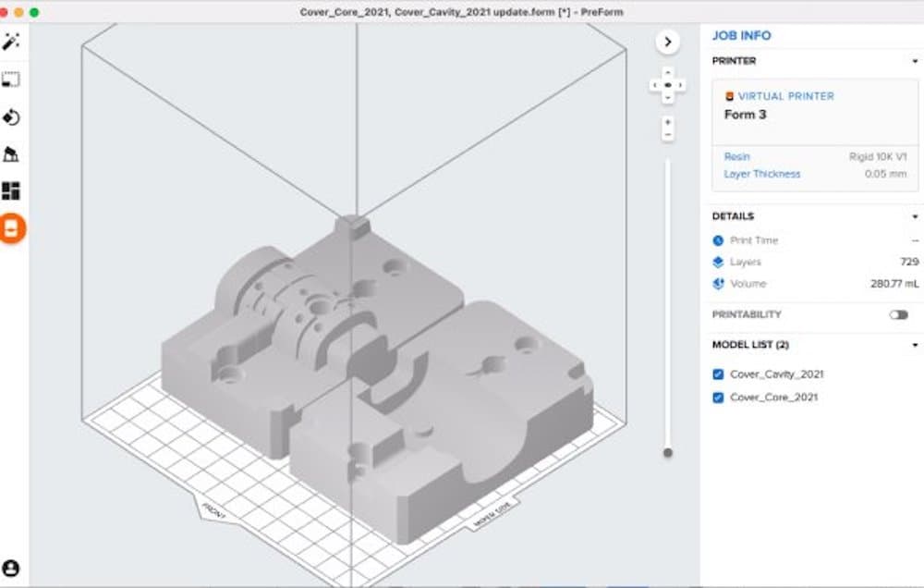The height and width of the screenshot is (588, 924).
Task: Open the Supports tool
Action: pos(12,154)
